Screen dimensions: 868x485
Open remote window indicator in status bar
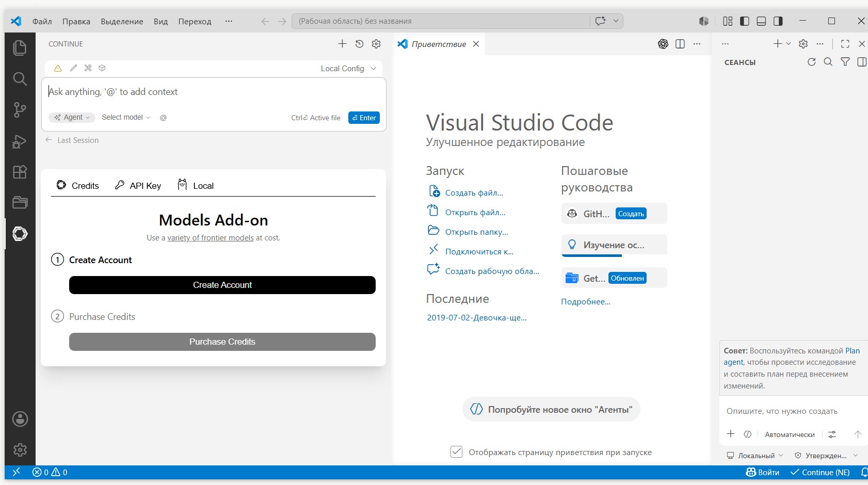[16, 472]
